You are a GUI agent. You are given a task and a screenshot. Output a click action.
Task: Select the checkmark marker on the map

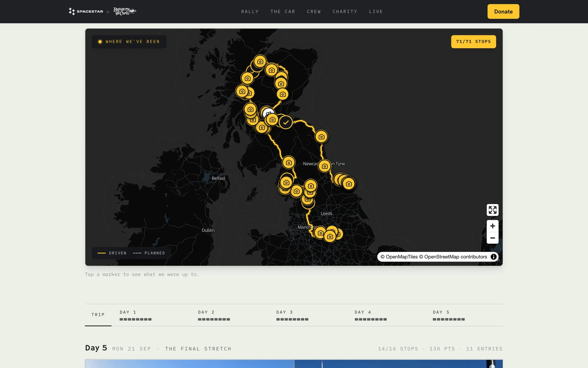coord(286,122)
